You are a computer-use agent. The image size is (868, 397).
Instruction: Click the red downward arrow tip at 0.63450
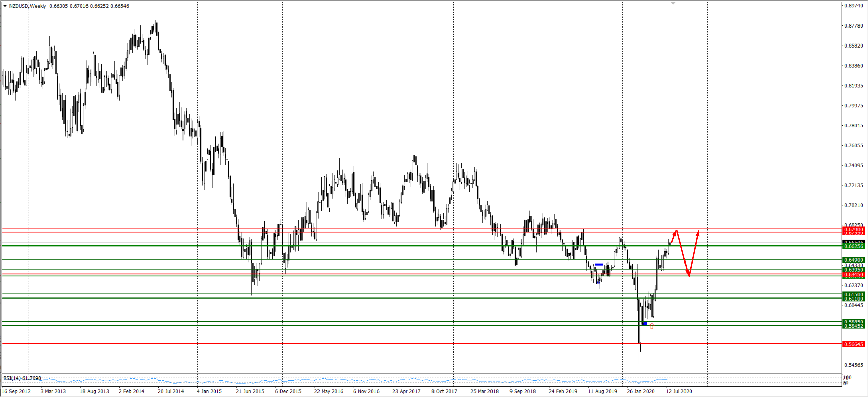[689, 275]
